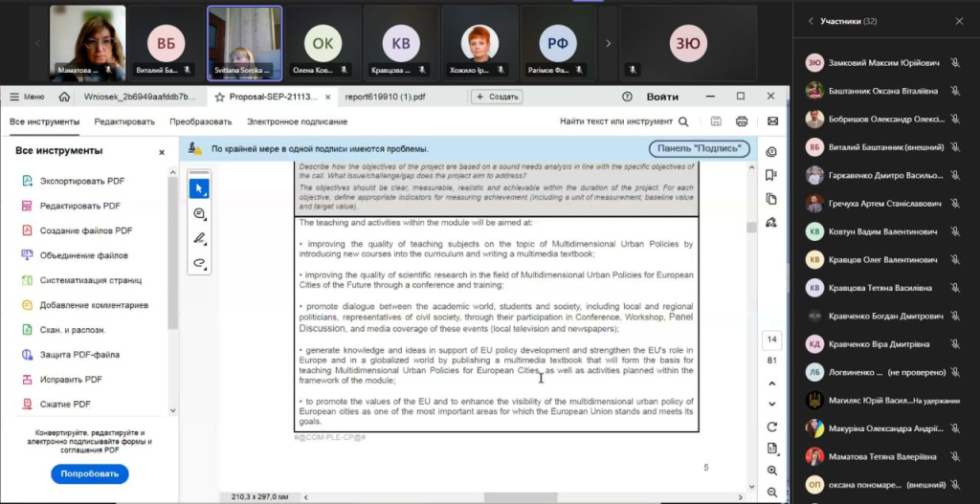
Task: Open Защита PDF-файла tool
Action: pos(79,355)
